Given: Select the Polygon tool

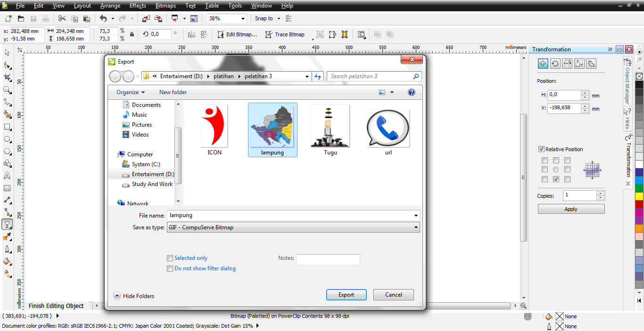Looking at the screenshot, I should [7, 151].
